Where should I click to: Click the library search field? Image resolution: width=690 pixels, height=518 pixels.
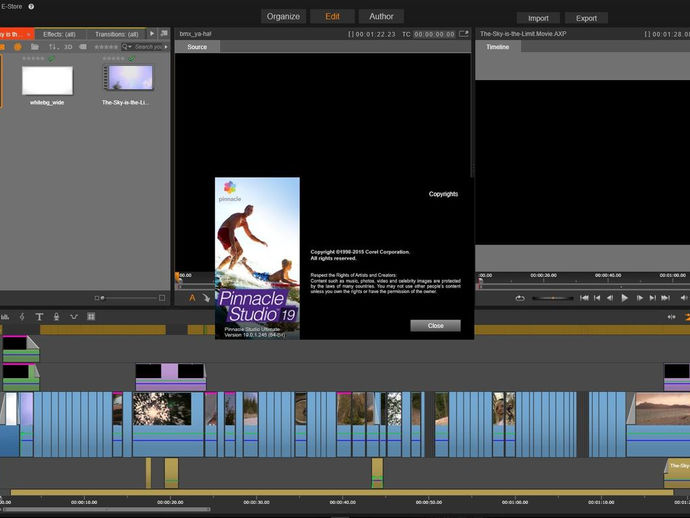pyautogui.click(x=148, y=47)
